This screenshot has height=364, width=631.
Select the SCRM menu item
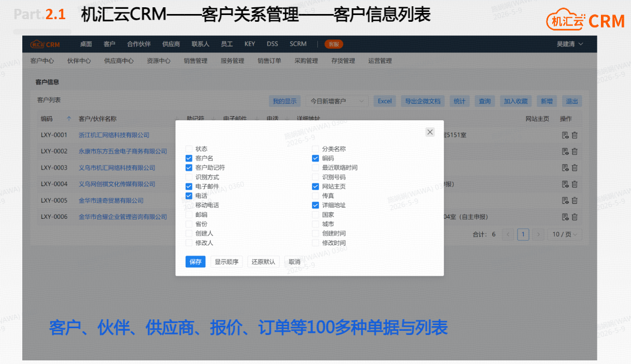point(298,44)
